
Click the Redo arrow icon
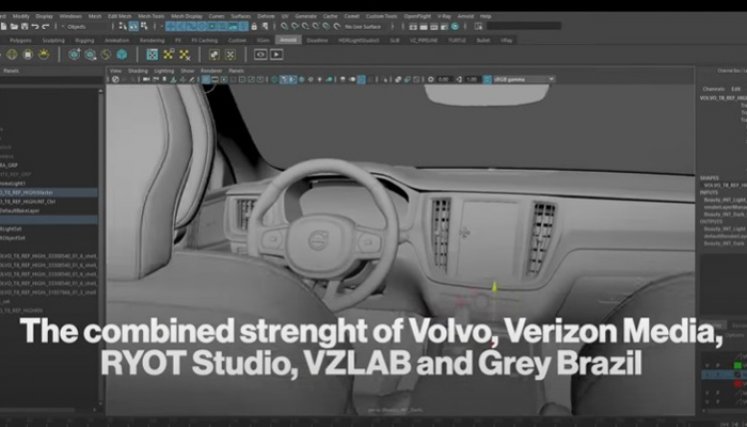coord(45,27)
